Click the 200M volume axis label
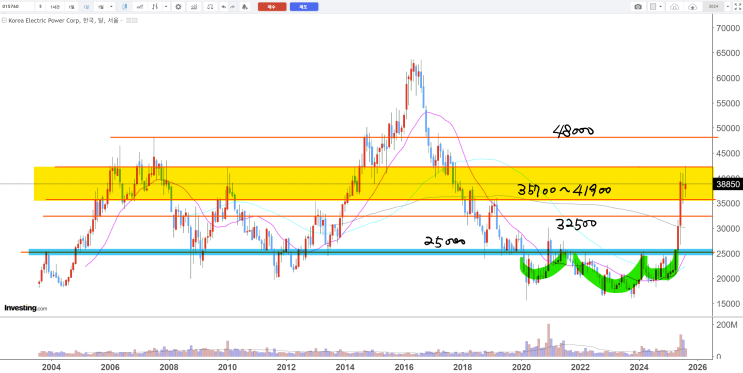 click(x=727, y=325)
